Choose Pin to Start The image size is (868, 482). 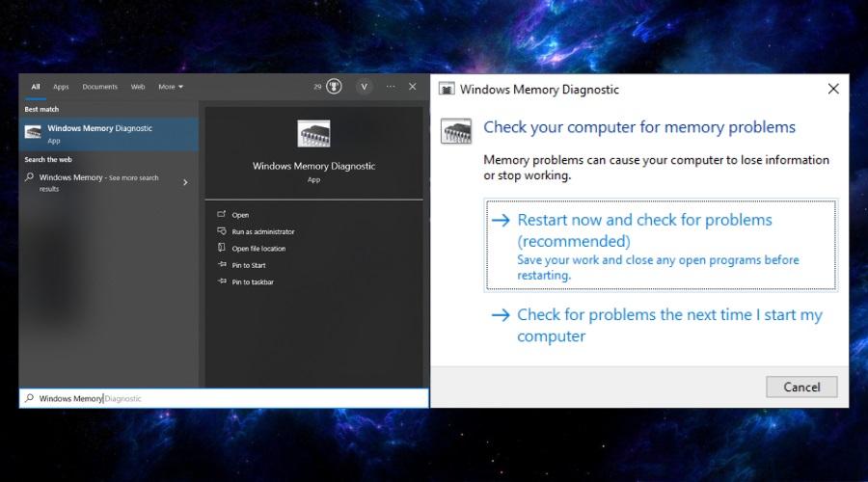(249, 265)
